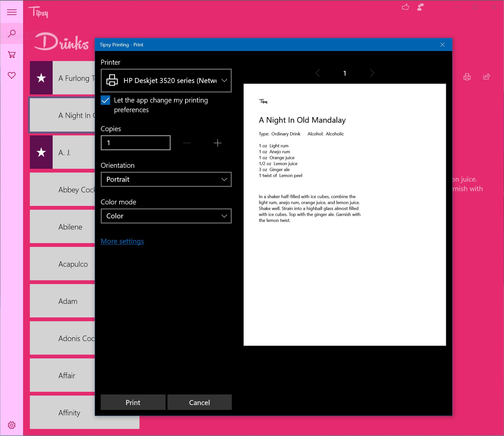Close the Tipsy Printing dialog
The width and height of the screenshot is (504, 436).
(x=442, y=44)
